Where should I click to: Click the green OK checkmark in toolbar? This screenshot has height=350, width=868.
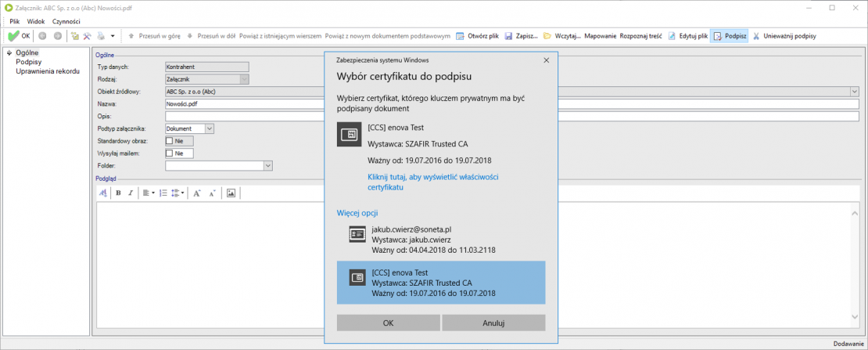point(13,36)
